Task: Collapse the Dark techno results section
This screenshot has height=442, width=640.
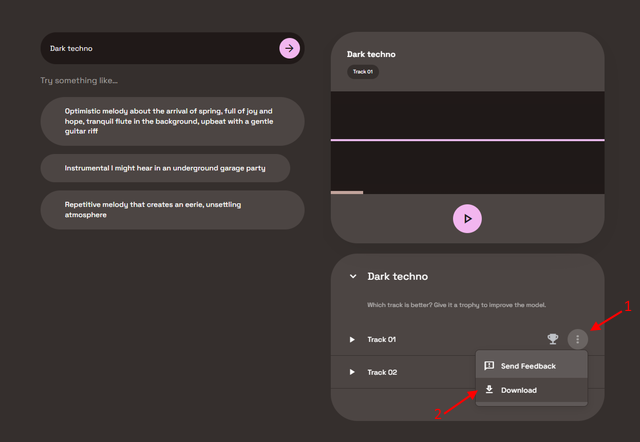Action: point(353,276)
